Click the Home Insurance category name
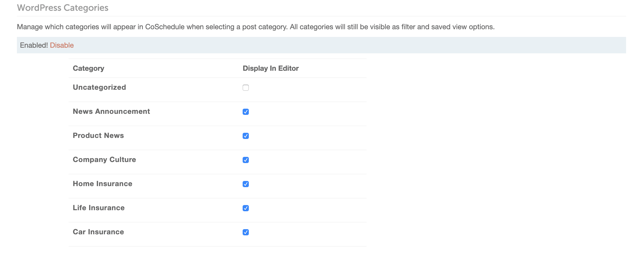This screenshot has height=263, width=644. 102,184
